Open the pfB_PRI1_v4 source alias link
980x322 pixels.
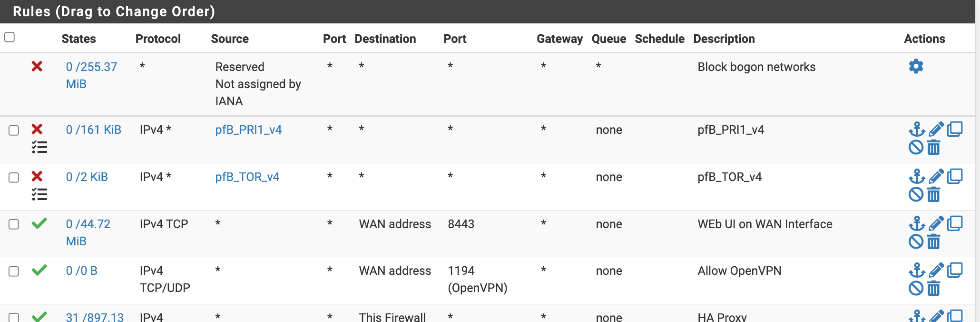(x=248, y=130)
